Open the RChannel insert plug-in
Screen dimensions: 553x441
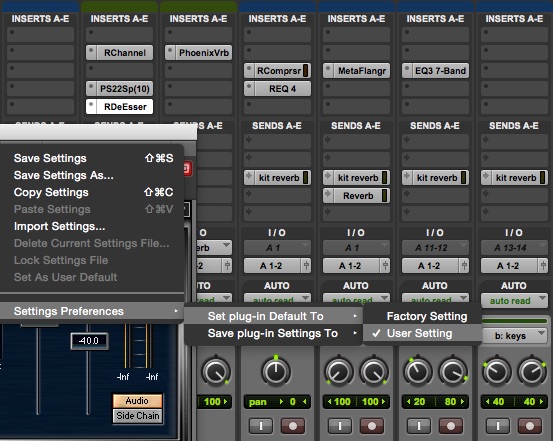pyautogui.click(x=124, y=53)
